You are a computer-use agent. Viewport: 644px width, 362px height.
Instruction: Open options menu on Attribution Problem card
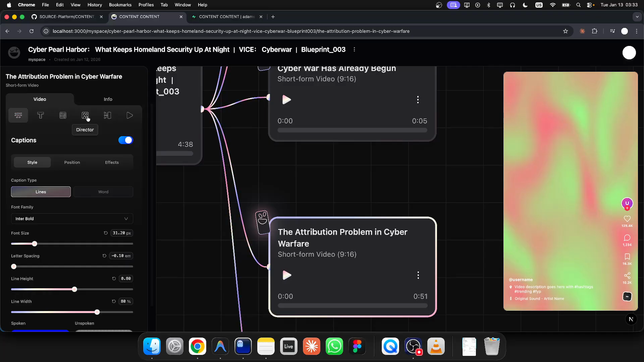[418, 275]
